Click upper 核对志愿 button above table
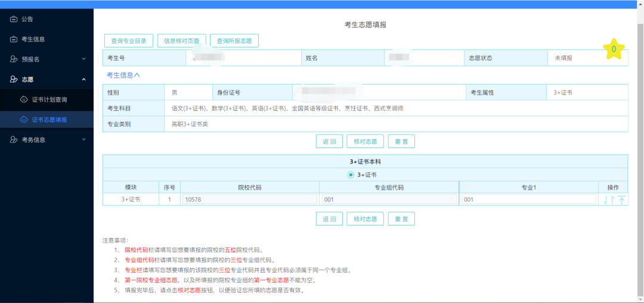The width and height of the screenshot is (644, 303). pos(365,141)
